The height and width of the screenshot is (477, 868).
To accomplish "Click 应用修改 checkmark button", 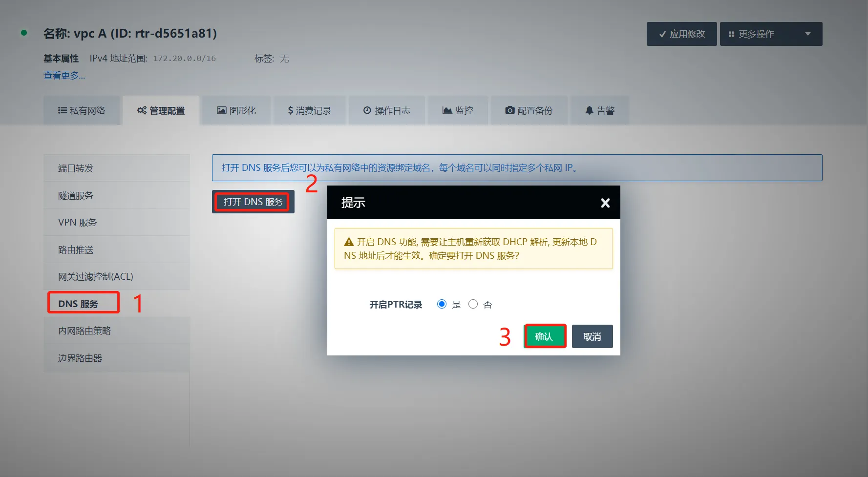I will [681, 34].
